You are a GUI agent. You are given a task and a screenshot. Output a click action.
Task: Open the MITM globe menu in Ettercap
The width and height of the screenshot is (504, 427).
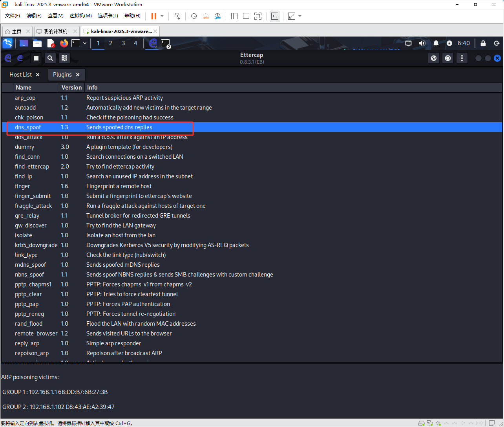[x=434, y=58]
